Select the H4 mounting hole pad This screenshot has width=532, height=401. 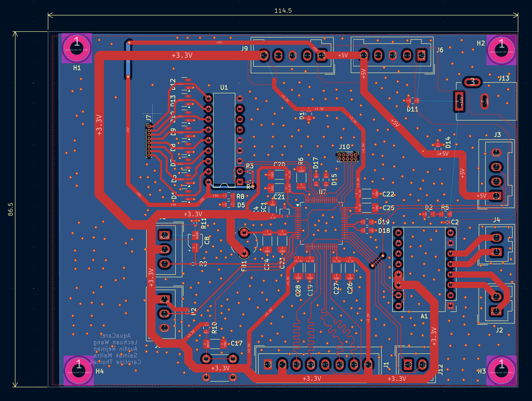coord(79,371)
